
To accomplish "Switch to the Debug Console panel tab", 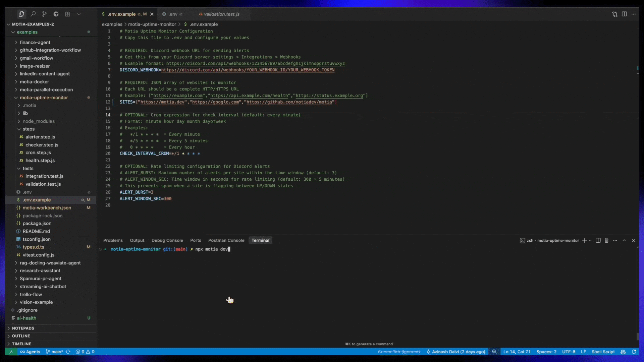I will pos(167,240).
